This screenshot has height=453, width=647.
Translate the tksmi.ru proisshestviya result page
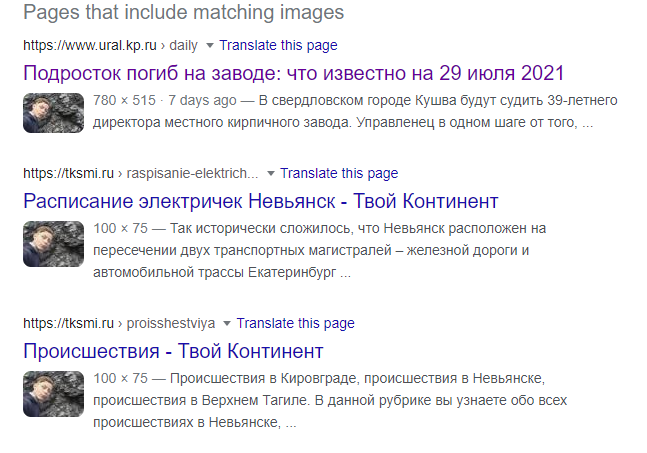pos(295,323)
